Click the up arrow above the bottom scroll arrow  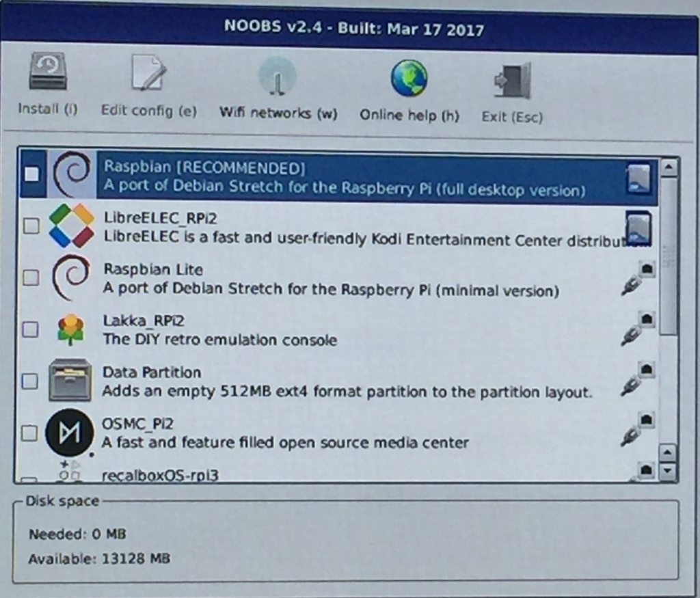669,453
